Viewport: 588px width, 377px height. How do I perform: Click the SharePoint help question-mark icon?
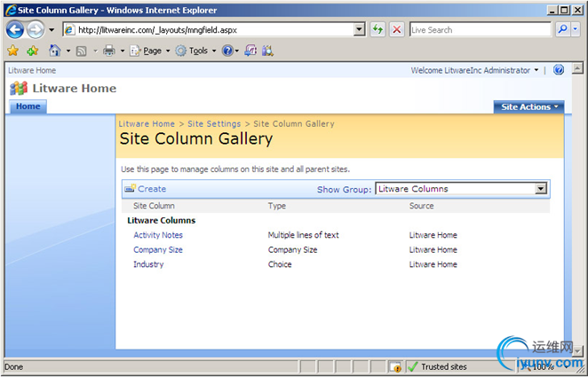pos(559,70)
